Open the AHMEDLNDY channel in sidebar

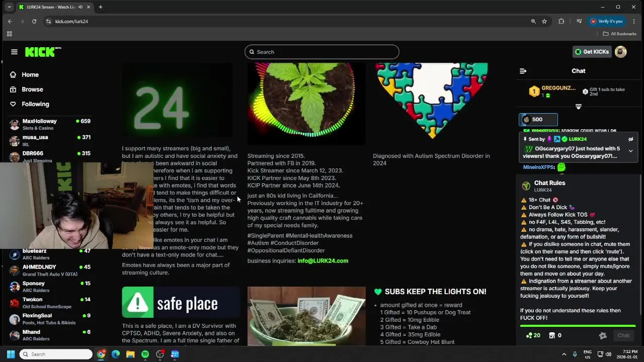point(50,270)
